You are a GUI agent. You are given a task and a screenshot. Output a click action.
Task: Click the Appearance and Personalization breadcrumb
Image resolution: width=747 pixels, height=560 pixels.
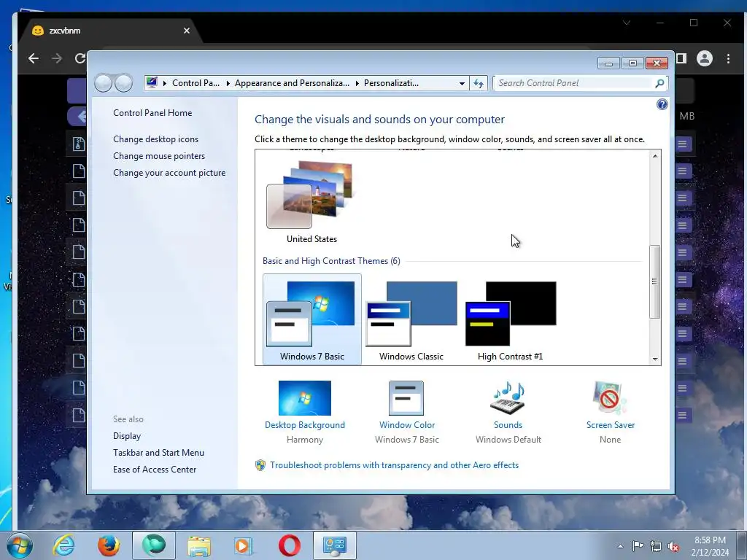(x=292, y=83)
